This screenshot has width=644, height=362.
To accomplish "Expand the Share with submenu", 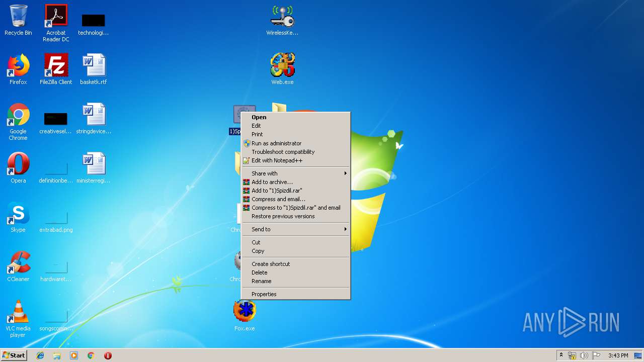I will 296,173.
